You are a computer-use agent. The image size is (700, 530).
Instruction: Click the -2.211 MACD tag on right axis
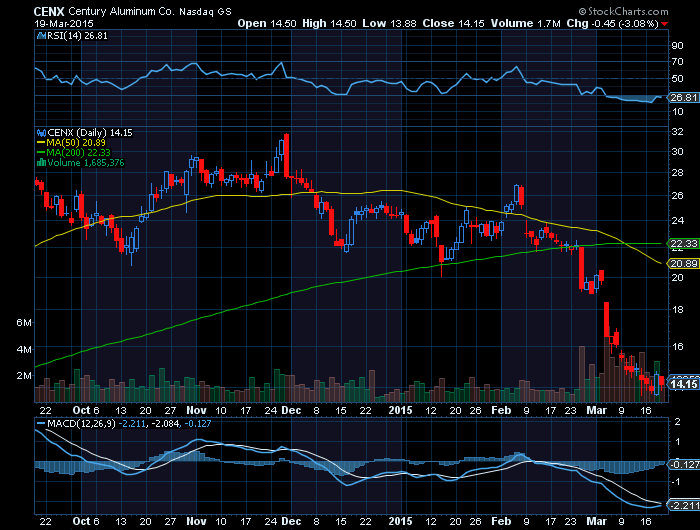click(683, 505)
